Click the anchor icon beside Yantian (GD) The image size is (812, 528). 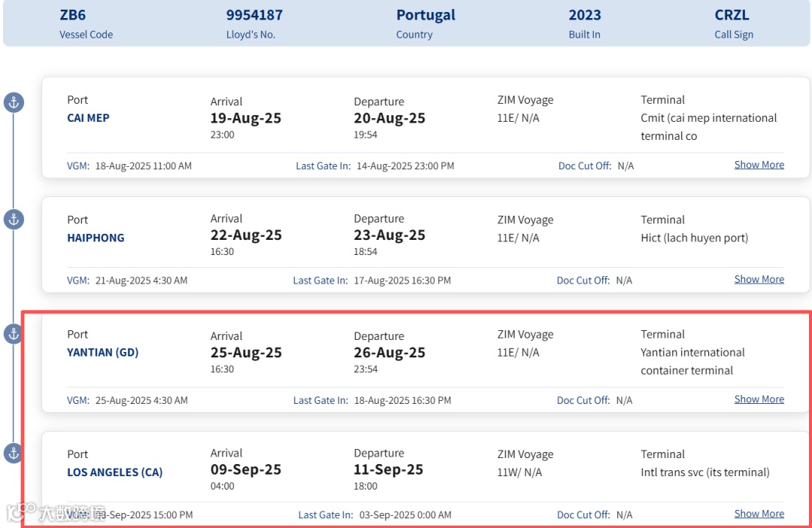click(14, 334)
